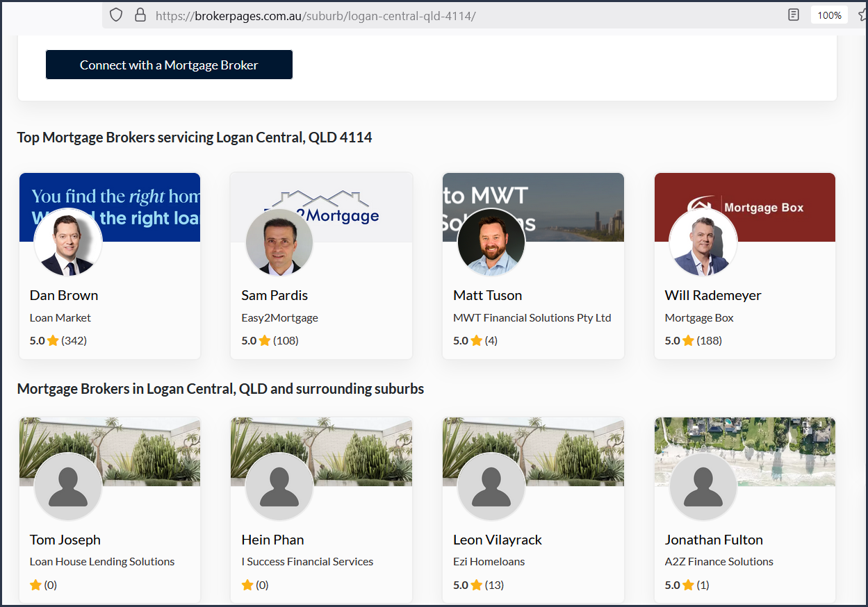Click the star rating icon for Sam Pardis

pyautogui.click(x=264, y=340)
